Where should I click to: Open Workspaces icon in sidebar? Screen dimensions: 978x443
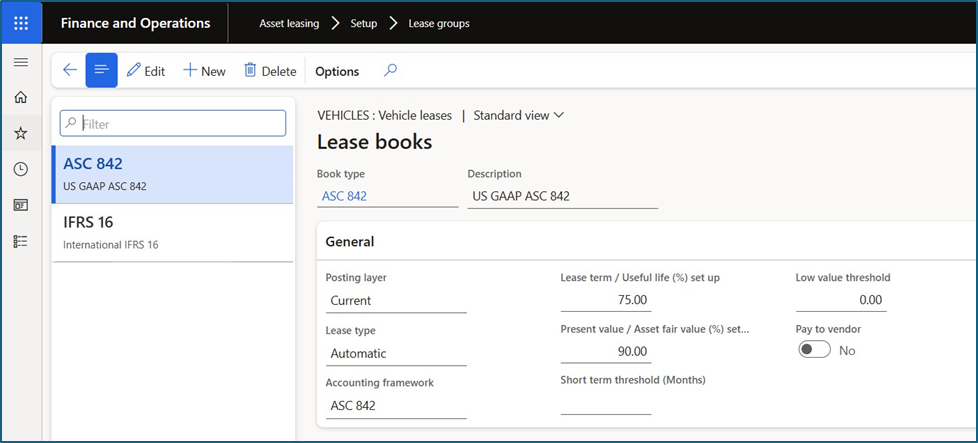[20, 205]
